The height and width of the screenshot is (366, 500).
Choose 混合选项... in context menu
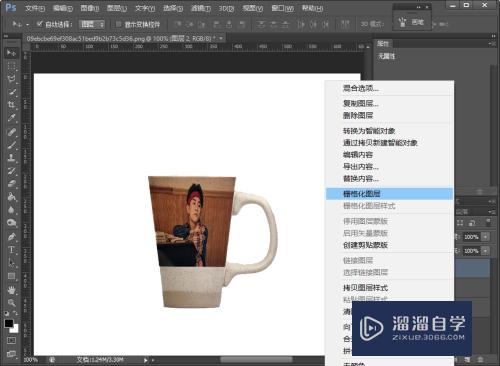[389, 88]
